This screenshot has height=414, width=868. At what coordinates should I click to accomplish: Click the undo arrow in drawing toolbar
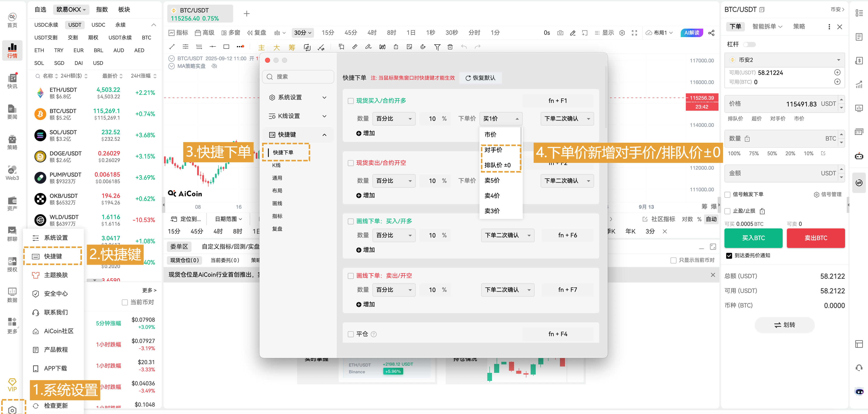[x=464, y=46]
